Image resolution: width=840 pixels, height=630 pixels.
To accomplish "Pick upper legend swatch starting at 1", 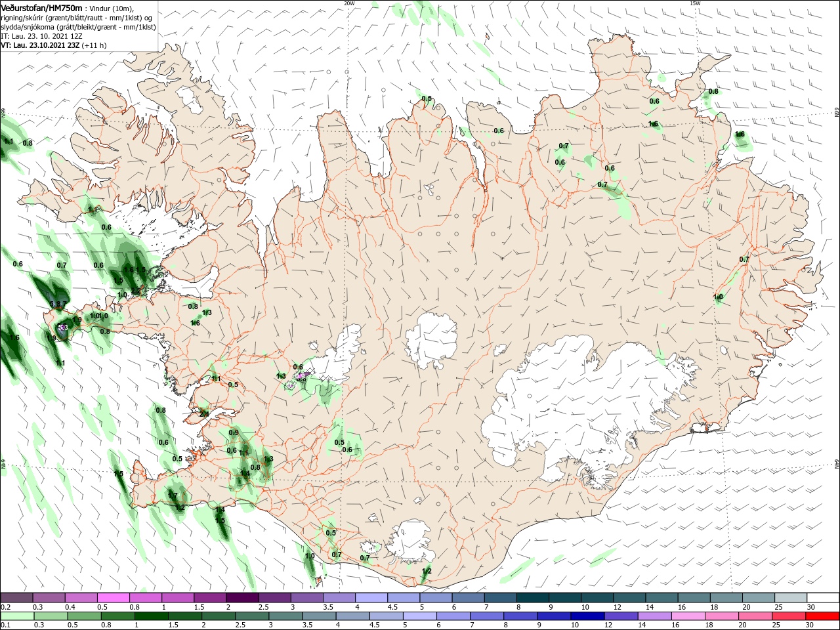I will tap(178, 598).
